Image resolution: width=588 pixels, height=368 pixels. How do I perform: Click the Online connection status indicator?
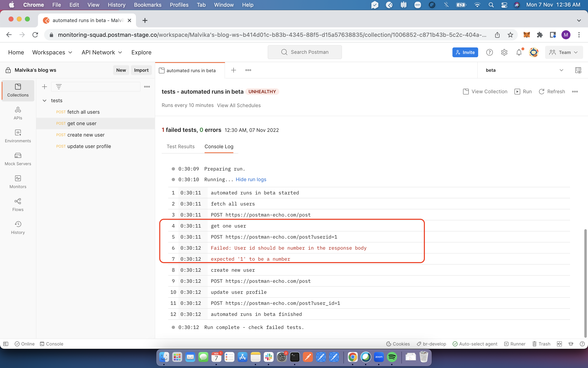click(x=24, y=344)
